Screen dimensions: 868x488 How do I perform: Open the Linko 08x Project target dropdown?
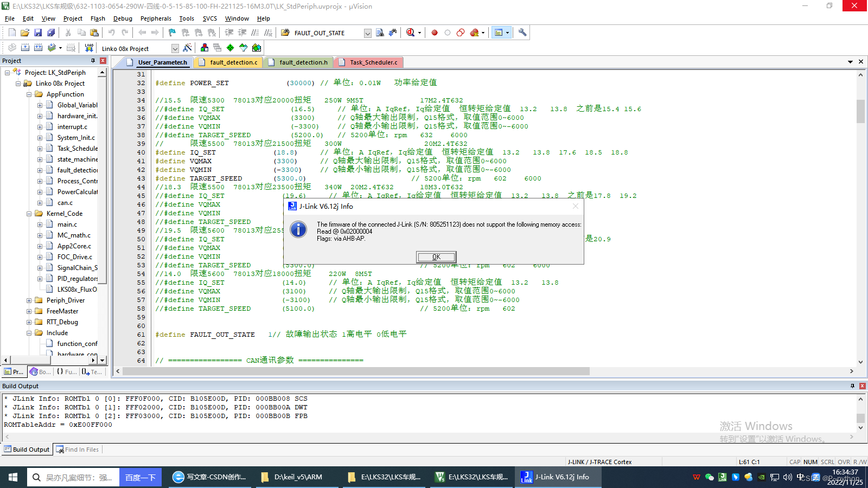click(x=175, y=48)
